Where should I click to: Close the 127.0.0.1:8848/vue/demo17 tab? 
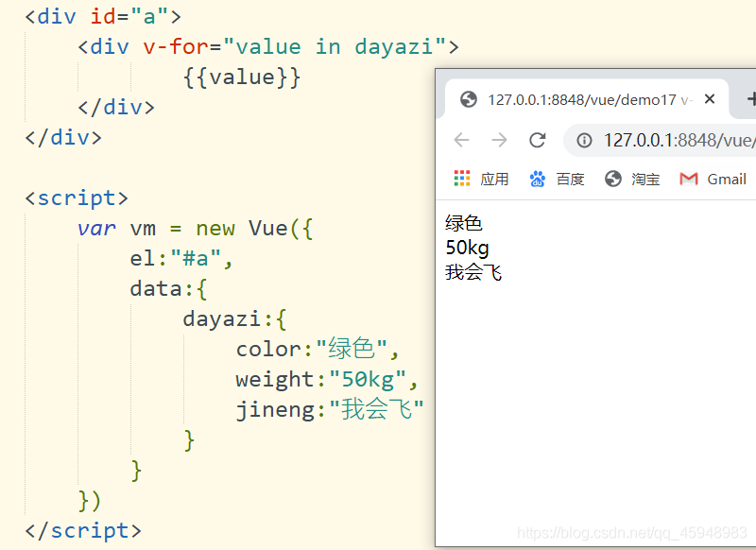click(710, 99)
